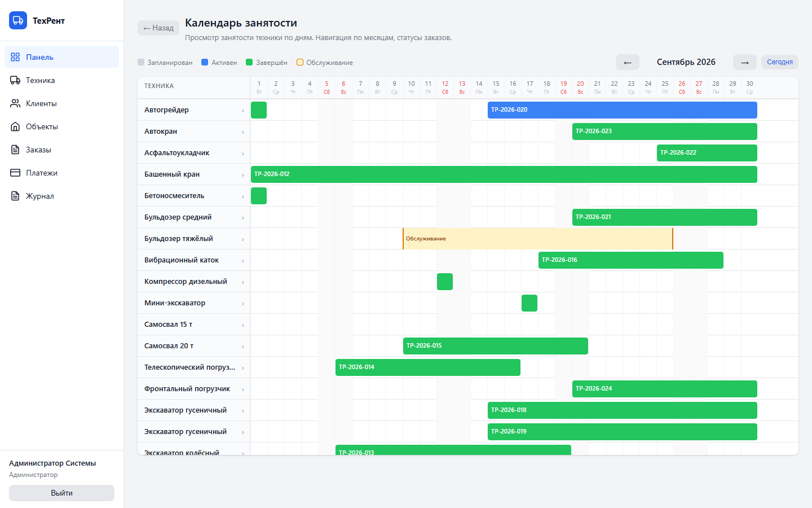
Task: Open order bar TP-2026-016
Action: 631,260
